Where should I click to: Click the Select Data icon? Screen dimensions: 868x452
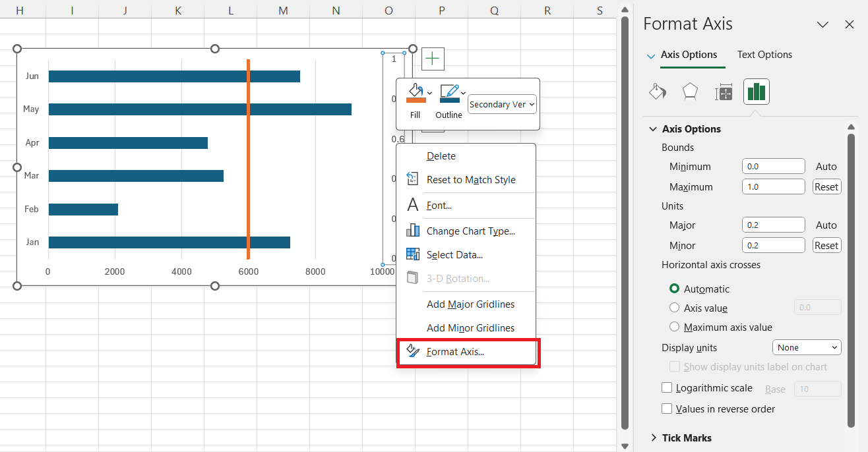[413, 254]
